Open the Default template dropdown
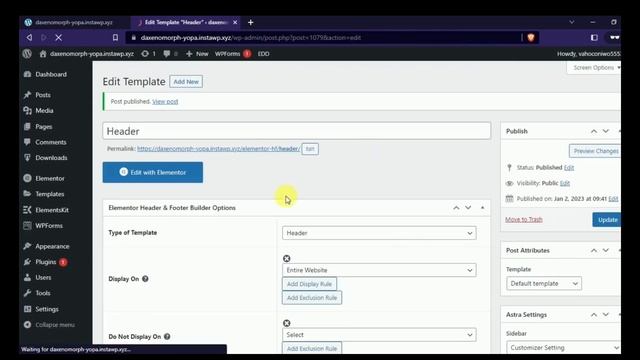Screen dimensions: 640x360 click(x=544, y=283)
